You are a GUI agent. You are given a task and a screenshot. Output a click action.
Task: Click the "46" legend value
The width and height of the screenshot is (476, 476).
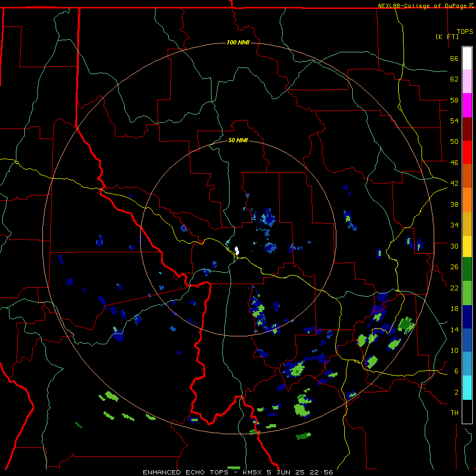tap(454, 163)
